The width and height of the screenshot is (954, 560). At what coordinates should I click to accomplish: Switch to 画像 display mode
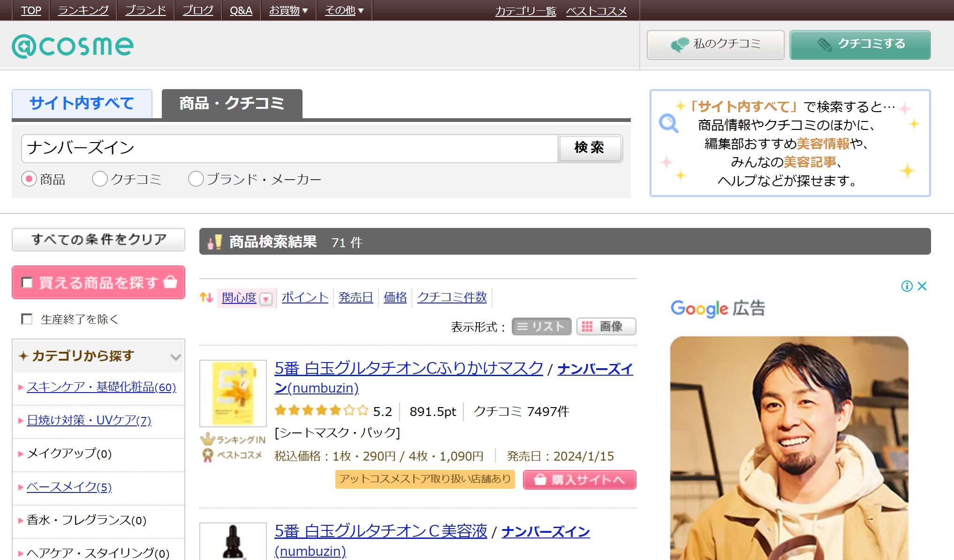tap(606, 326)
